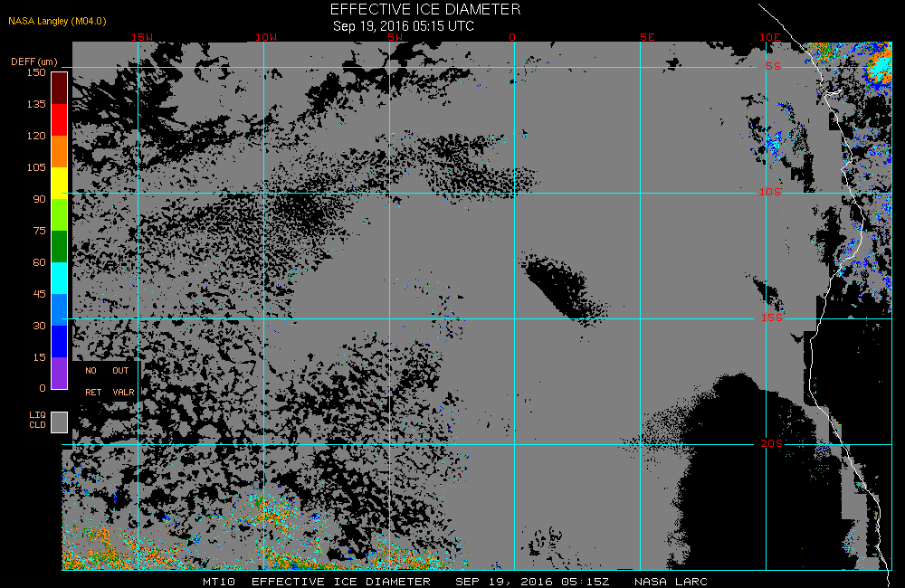Click the scale value 0 beside the purple band
Screen dimensions: 905x588
[x=43, y=388]
